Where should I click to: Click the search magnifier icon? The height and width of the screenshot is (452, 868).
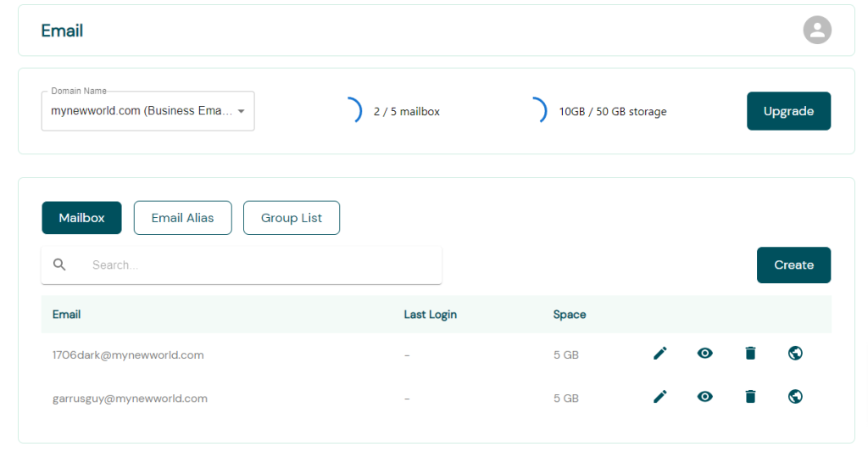pos(59,265)
